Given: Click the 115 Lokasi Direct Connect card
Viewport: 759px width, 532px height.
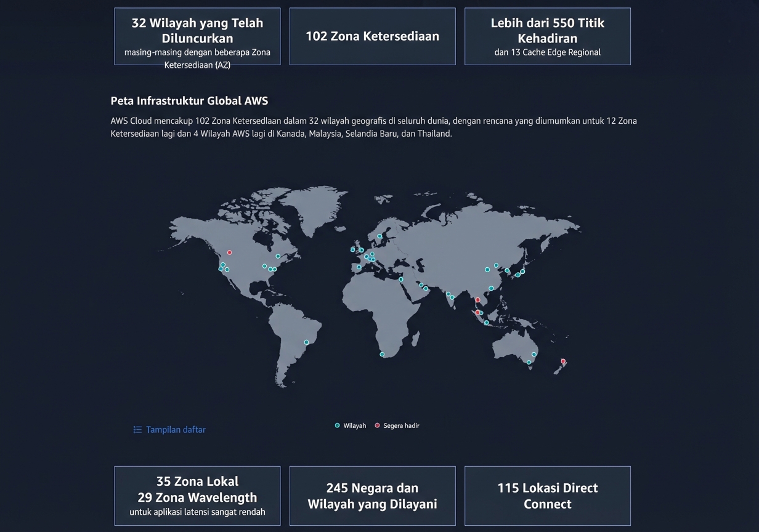Looking at the screenshot, I should point(547,496).
